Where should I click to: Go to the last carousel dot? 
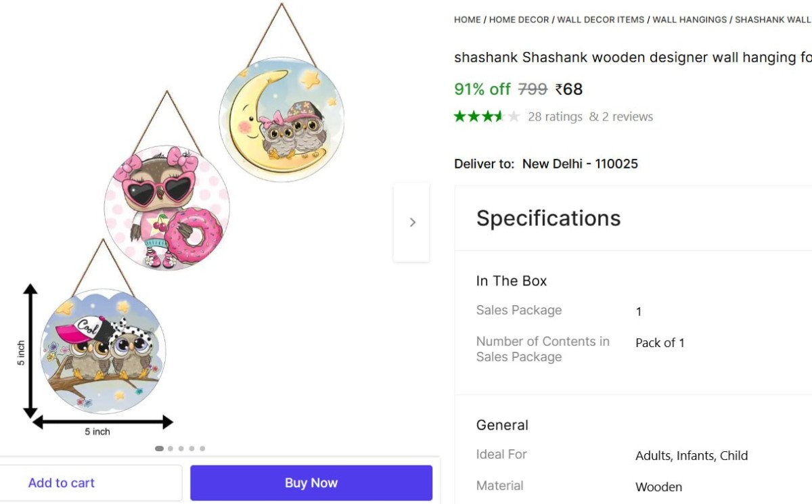[202, 449]
